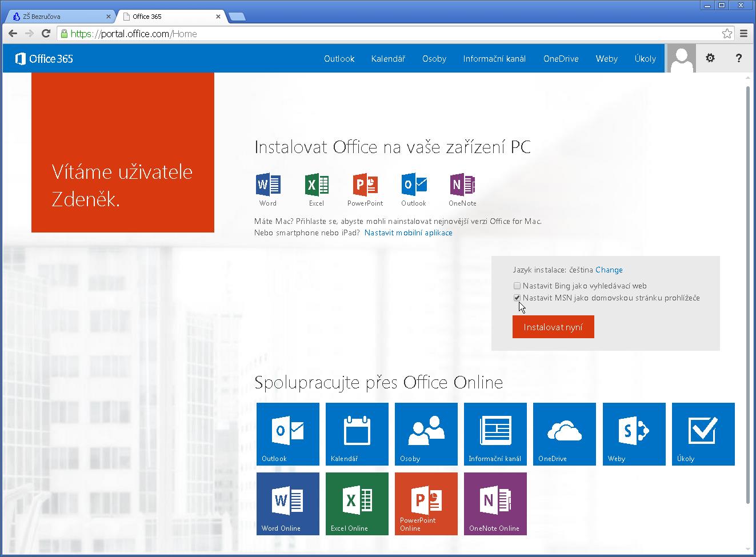
Task: Enable the Nastavit Bing checkbox
Action: click(517, 286)
